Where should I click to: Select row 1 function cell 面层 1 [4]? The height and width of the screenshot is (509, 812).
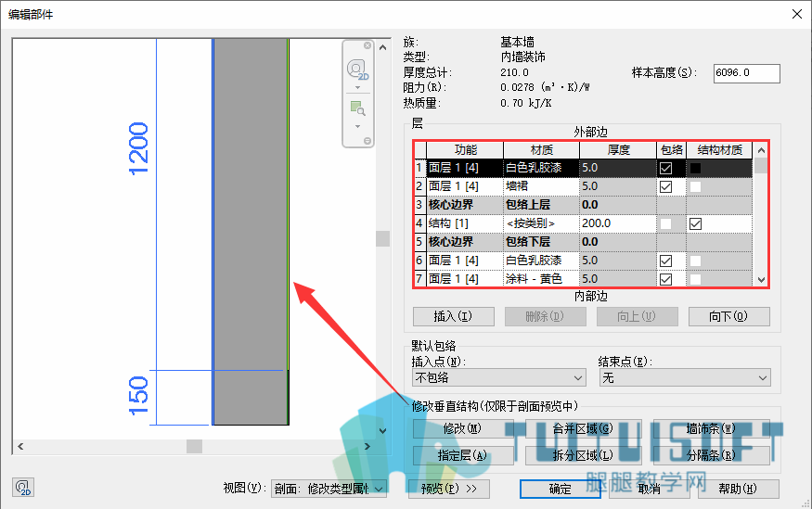(465, 168)
